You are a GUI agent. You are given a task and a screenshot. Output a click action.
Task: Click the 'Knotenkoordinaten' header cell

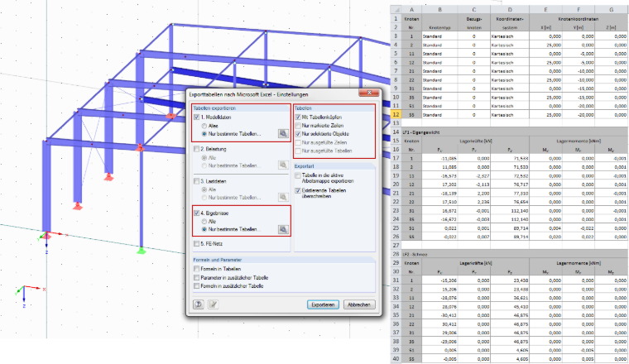pyautogui.click(x=577, y=19)
